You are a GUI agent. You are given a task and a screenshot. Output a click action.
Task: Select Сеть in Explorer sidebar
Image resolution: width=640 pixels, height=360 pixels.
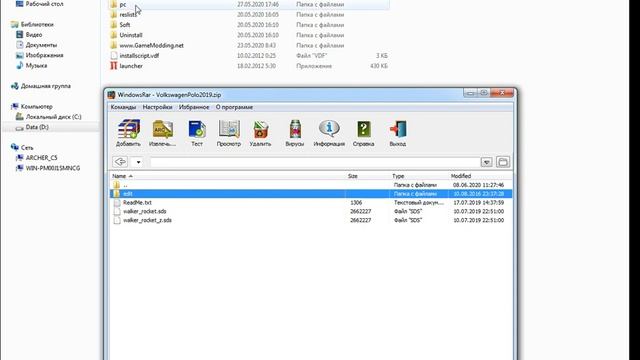[x=27, y=147]
